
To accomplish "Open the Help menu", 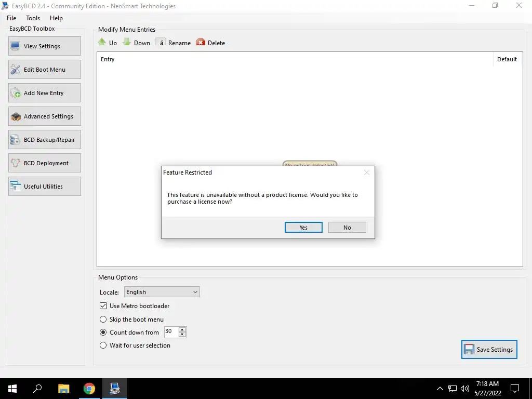I will click(x=56, y=18).
